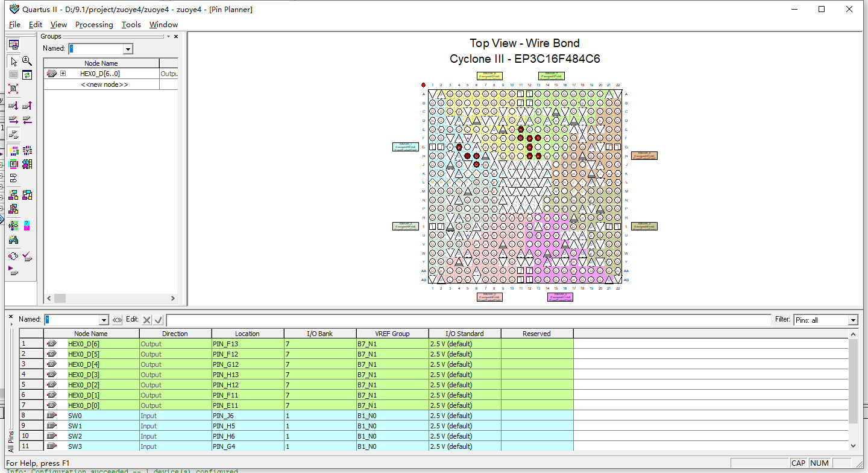Open the Processing menu
The height and width of the screenshot is (473, 868).
tap(94, 25)
